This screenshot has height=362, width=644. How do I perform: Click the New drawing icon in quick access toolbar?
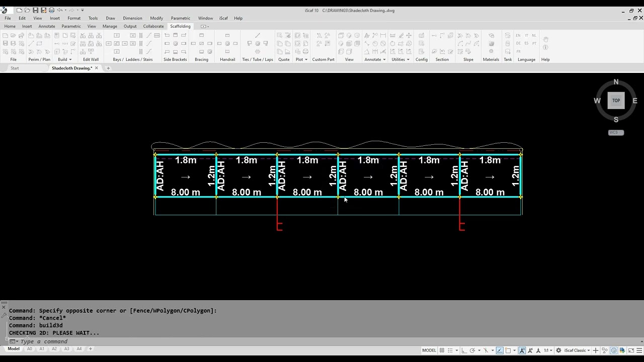coord(19,10)
